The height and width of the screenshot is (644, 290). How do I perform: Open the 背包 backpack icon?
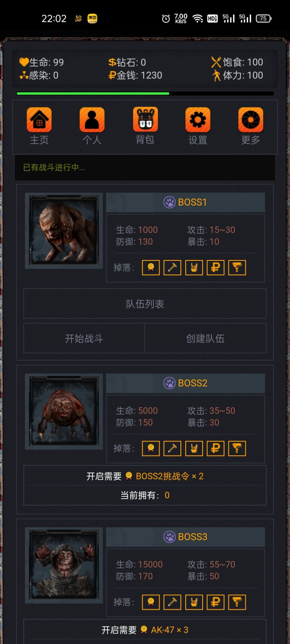tap(145, 120)
